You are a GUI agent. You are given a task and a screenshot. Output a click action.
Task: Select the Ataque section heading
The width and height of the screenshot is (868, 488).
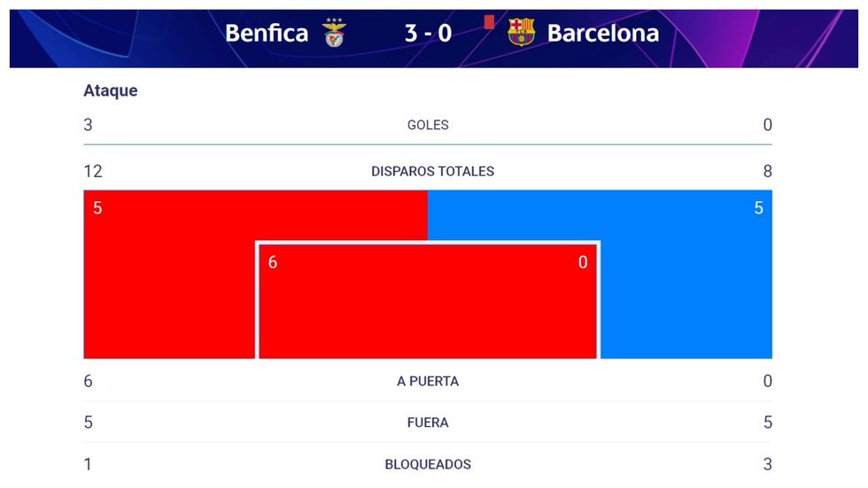coord(111,90)
